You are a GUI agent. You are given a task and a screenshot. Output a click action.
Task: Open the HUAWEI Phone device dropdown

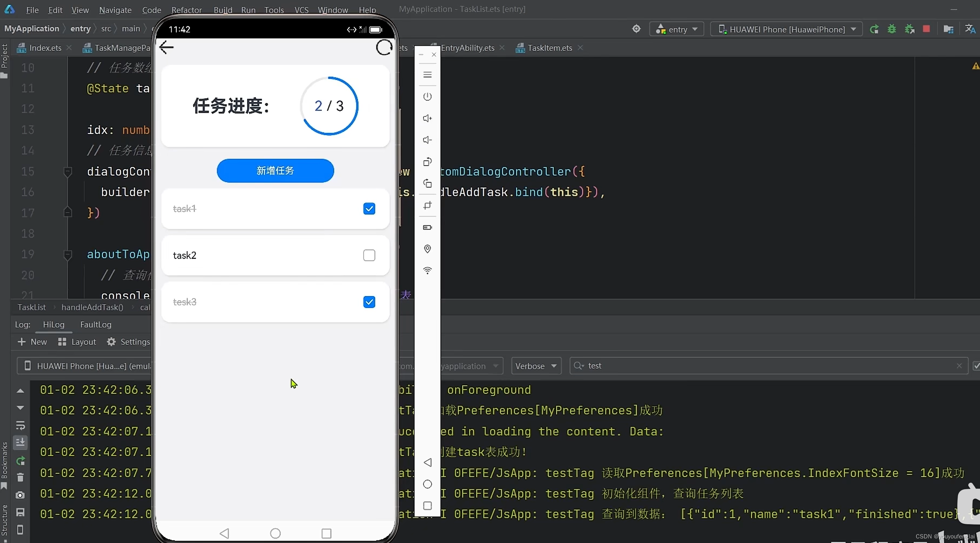click(x=786, y=29)
